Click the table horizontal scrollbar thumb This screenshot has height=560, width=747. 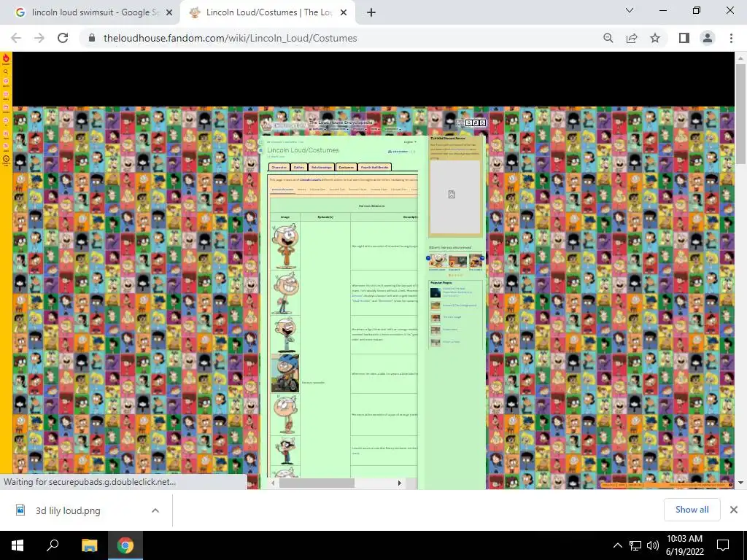pyautogui.click(x=317, y=483)
